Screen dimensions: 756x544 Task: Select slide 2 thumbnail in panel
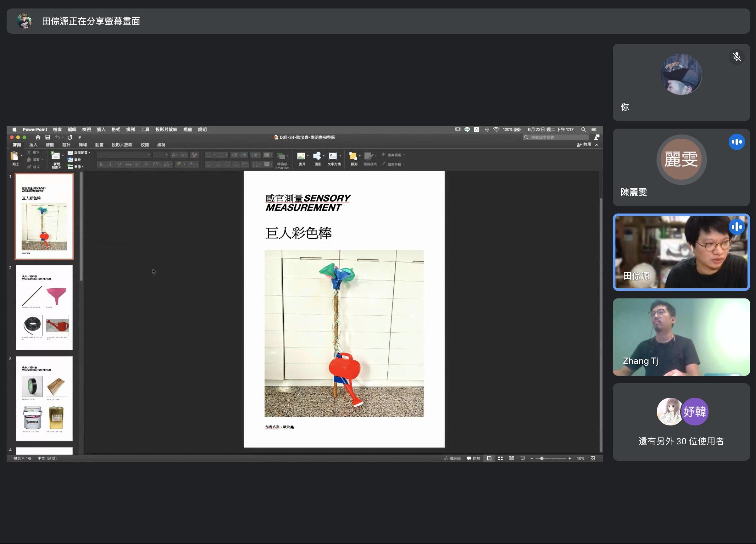[x=44, y=307]
